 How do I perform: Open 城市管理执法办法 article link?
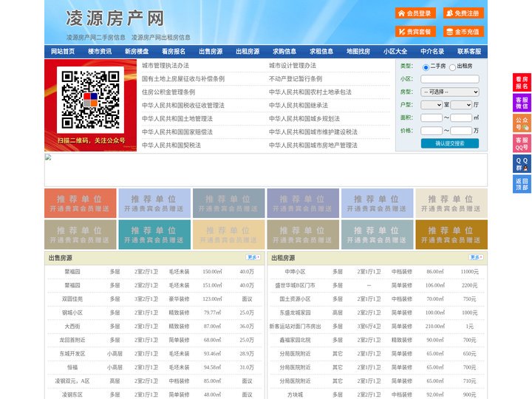tap(166, 66)
